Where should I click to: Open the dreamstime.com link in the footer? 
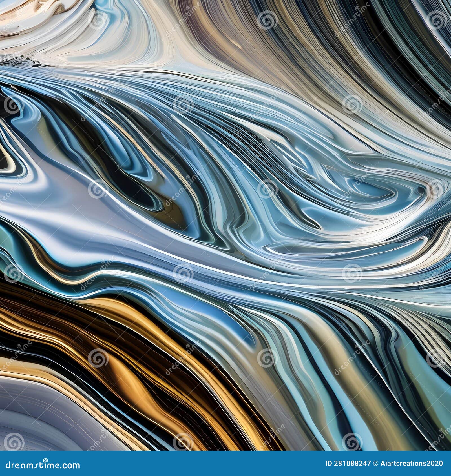point(42,465)
